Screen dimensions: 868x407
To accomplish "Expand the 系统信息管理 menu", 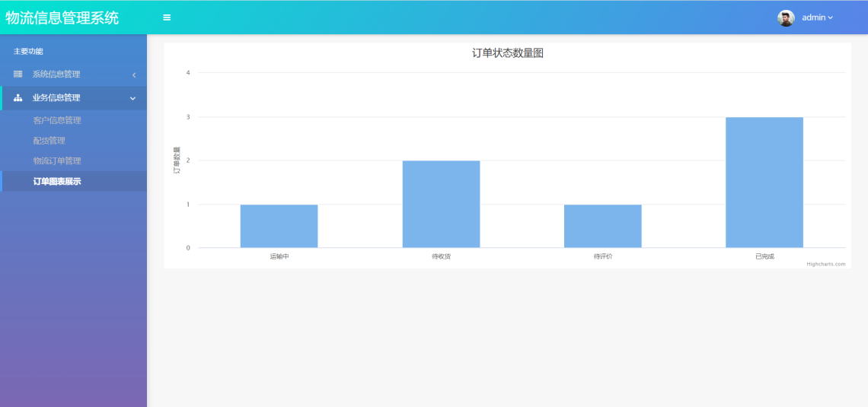I will (x=73, y=75).
